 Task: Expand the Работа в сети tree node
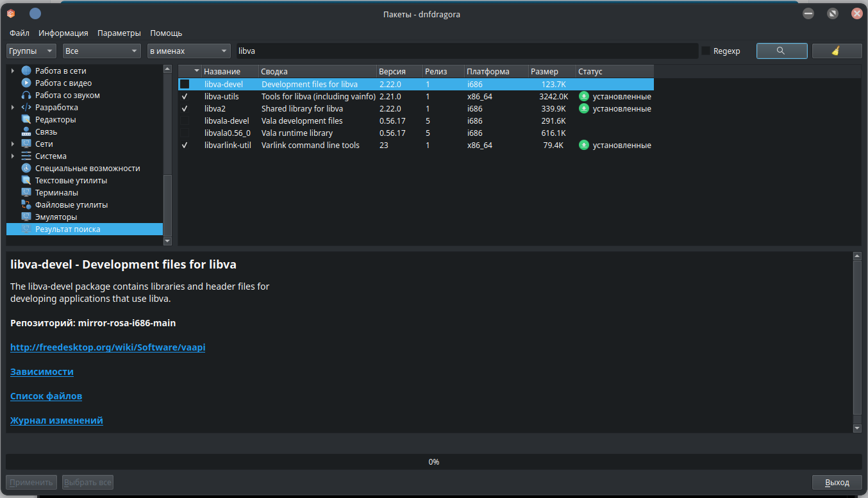[x=13, y=71]
